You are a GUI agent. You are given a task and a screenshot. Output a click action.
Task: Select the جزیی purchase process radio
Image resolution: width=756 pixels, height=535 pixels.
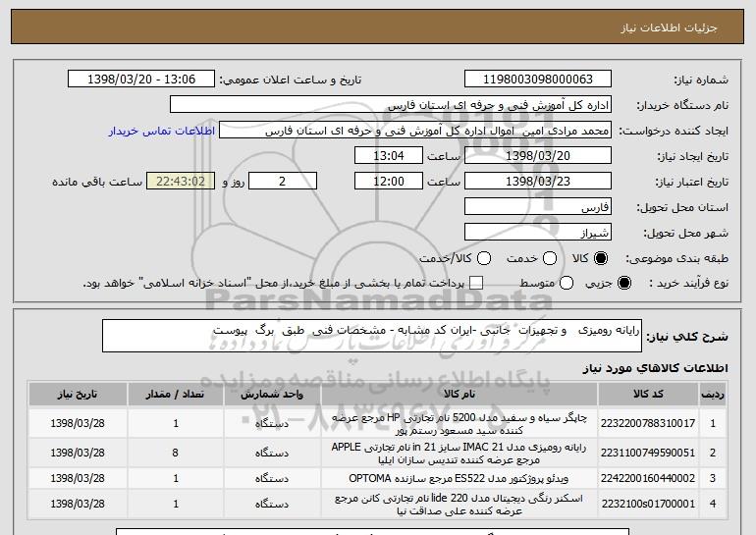tap(623, 283)
